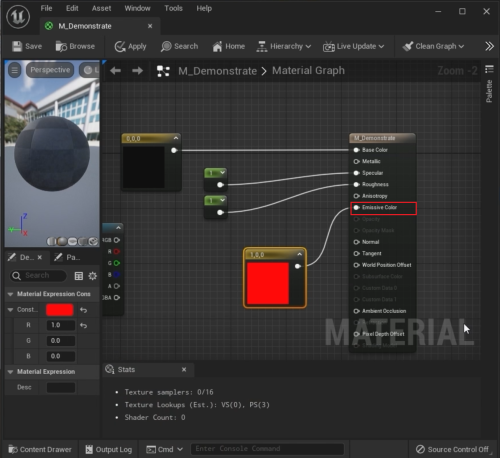The width and height of the screenshot is (500, 458).
Task: Open the Details panel settings gear
Action: pyautogui.click(x=92, y=276)
